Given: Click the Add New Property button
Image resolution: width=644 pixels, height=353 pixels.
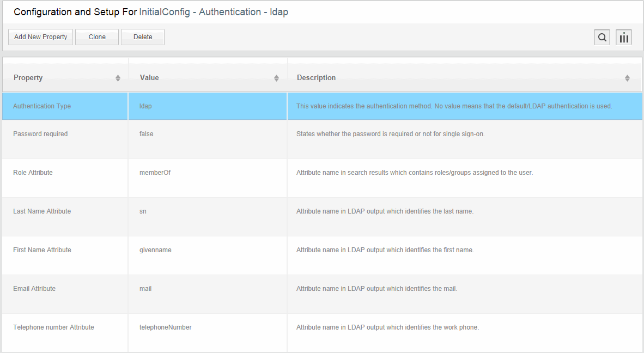Looking at the screenshot, I should (x=41, y=37).
